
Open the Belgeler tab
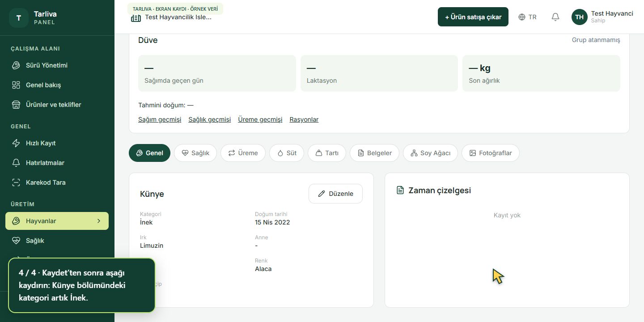tap(374, 153)
